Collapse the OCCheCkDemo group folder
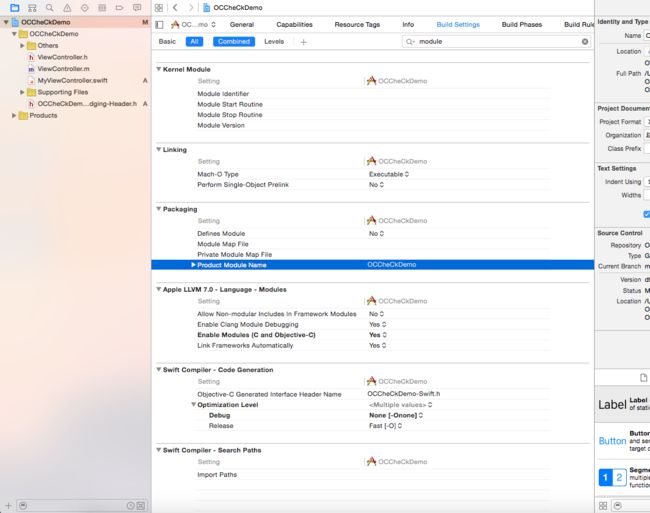The width and height of the screenshot is (650, 513). 14,34
